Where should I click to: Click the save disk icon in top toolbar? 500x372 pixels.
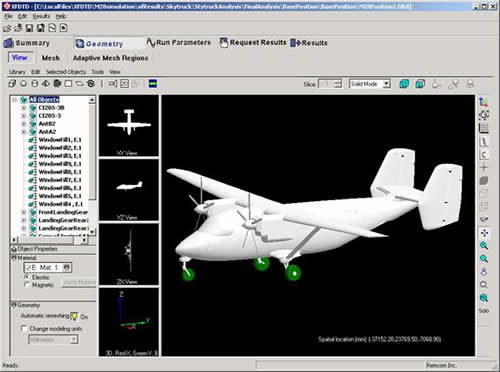[29, 28]
